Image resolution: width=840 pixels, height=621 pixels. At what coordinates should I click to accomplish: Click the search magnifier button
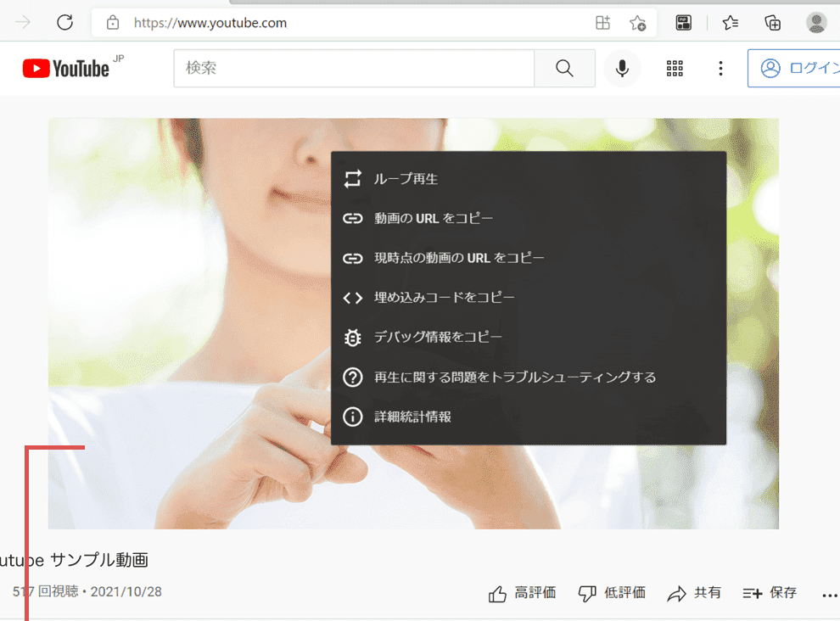(x=564, y=69)
